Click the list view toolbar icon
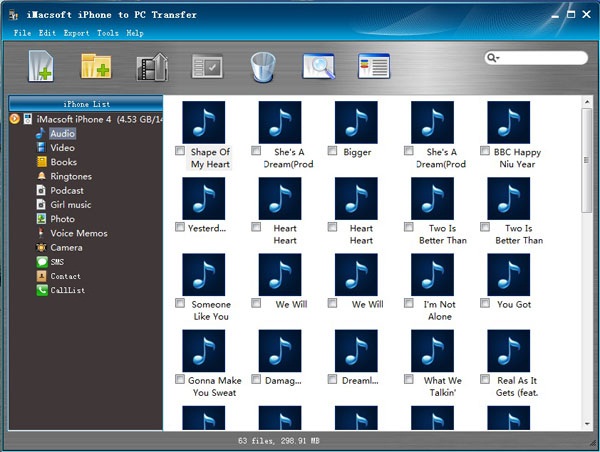Screen dimensions: 600x452 pyautogui.click(x=373, y=66)
